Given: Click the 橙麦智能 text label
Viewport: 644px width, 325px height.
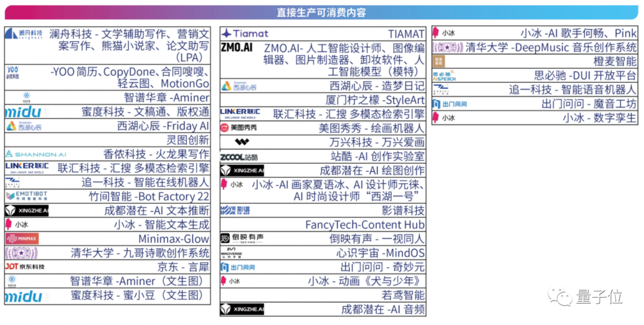Looking at the screenshot, I should [615, 61].
